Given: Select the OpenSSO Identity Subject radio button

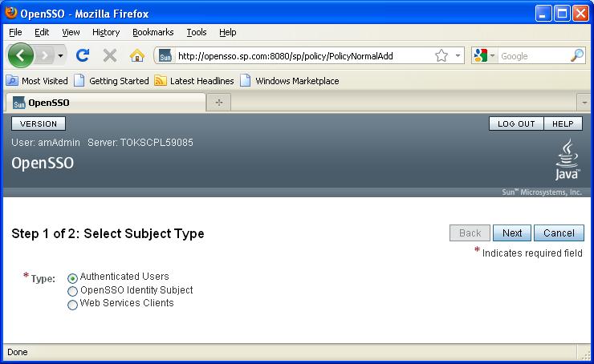Looking at the screenshot, I should point(72,291).
